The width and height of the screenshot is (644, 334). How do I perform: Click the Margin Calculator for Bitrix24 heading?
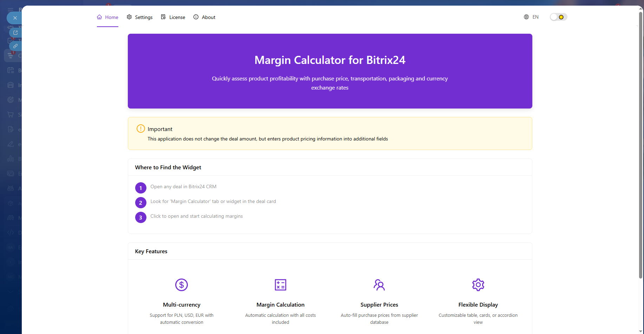pyautogui.click(x=330, y=60)
